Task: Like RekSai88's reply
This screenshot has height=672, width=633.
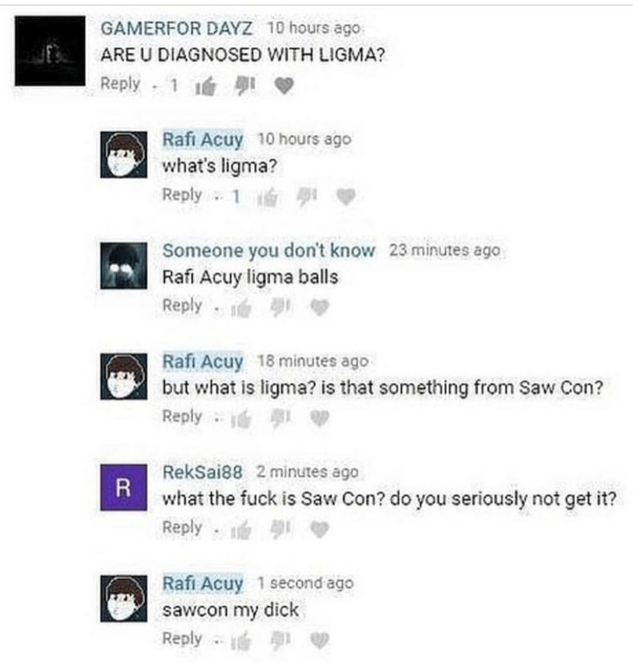Action: pos(241,530)
